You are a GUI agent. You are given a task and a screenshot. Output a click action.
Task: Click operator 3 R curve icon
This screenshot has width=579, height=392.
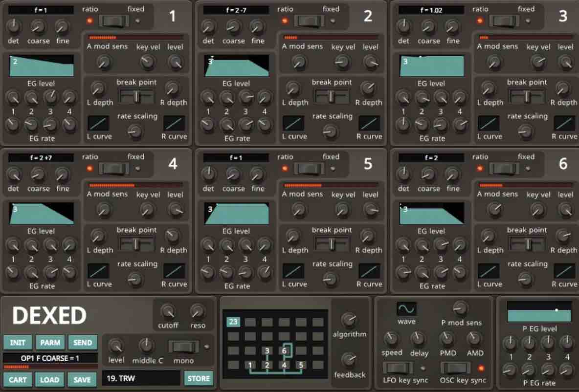565,123
